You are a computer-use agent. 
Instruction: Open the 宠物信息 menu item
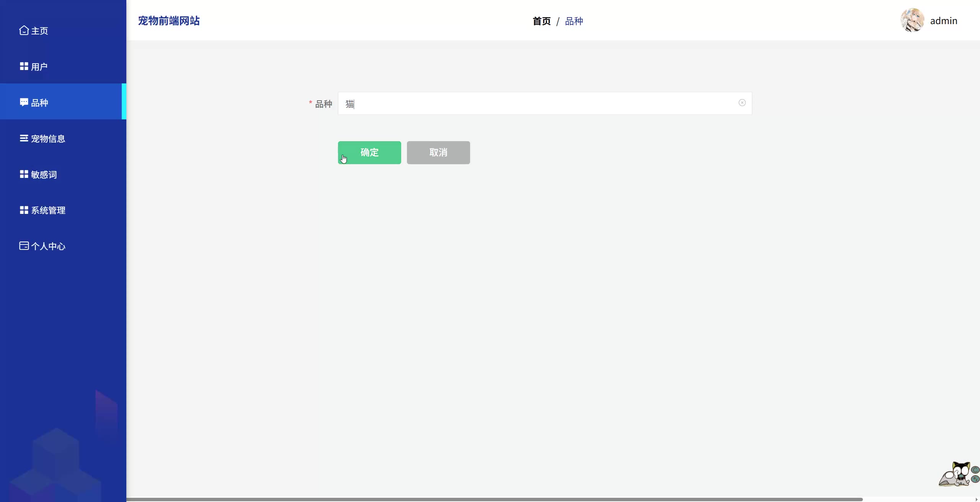point(48,139)
